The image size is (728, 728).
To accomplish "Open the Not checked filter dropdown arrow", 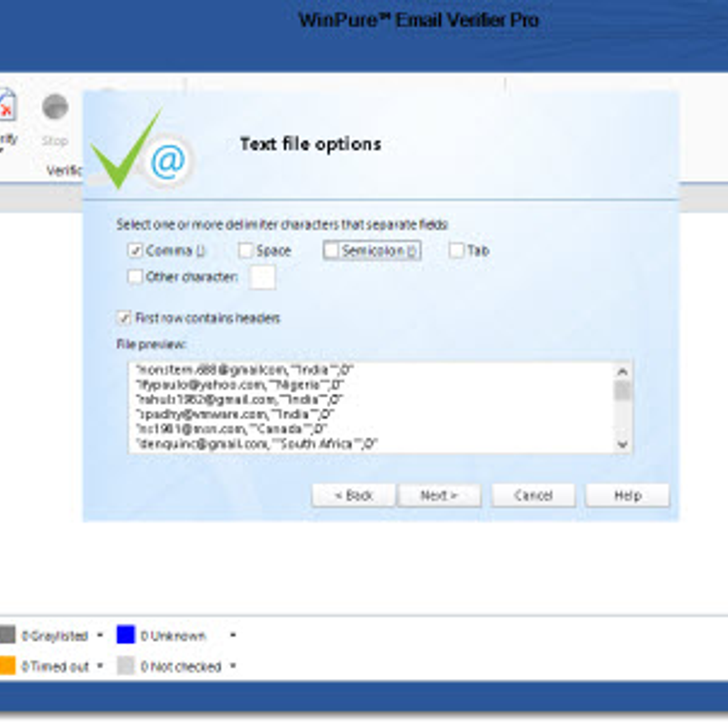I will (233, 666).
